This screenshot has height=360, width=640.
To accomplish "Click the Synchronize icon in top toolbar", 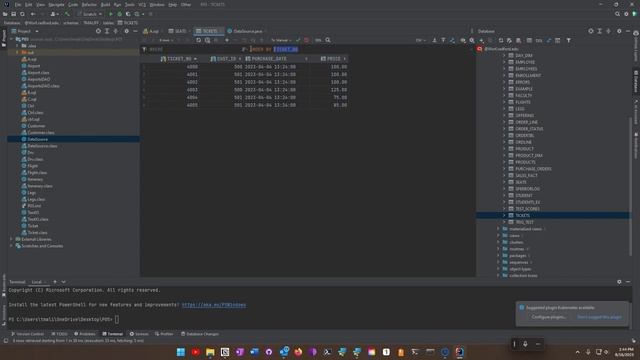I will [22, 14].
